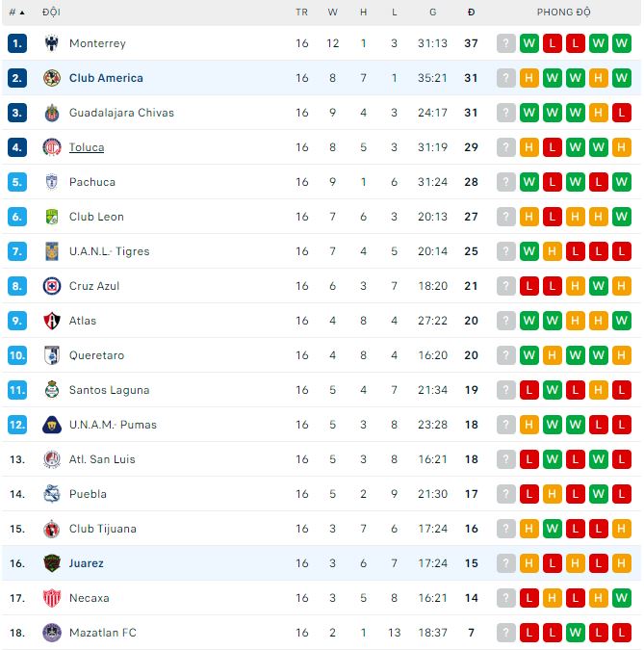Click Monterrey's question mark next-match badge

pos(506,43)
